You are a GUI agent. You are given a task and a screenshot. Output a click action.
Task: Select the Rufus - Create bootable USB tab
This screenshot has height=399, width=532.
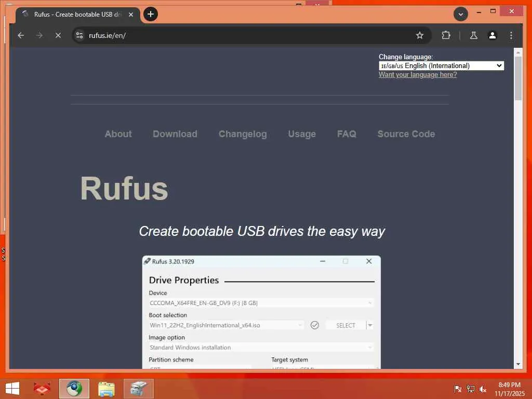click(x=77, y=15)
